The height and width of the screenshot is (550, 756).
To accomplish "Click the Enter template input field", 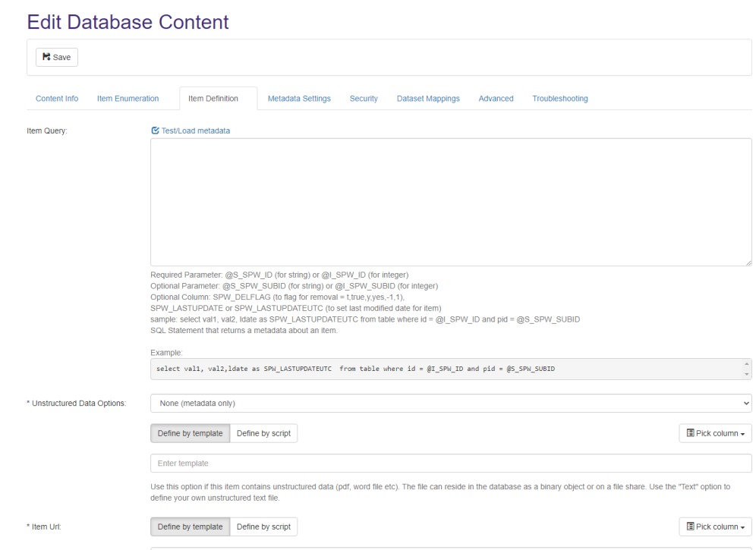I will pyautogui.click(x=451, y=463).
